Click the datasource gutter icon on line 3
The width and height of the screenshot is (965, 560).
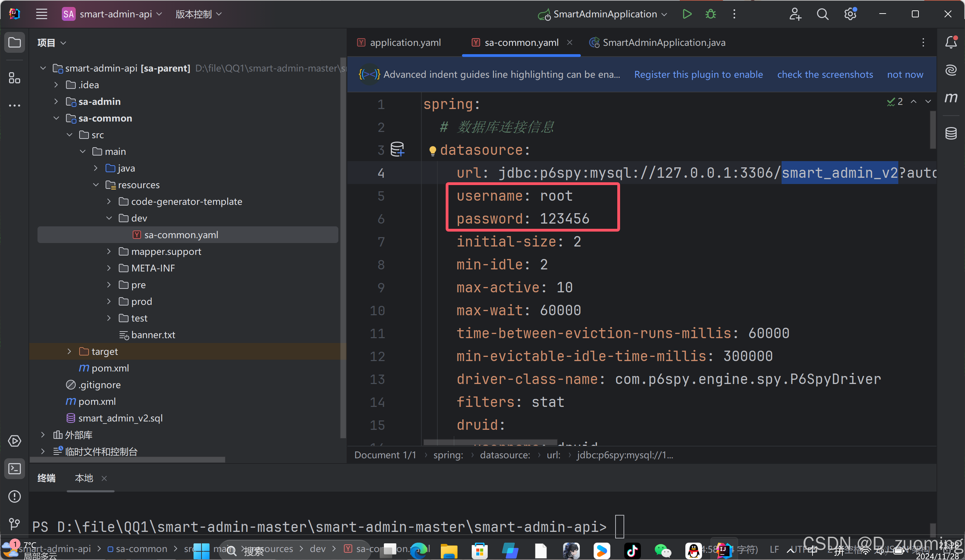tap(397, 149)
